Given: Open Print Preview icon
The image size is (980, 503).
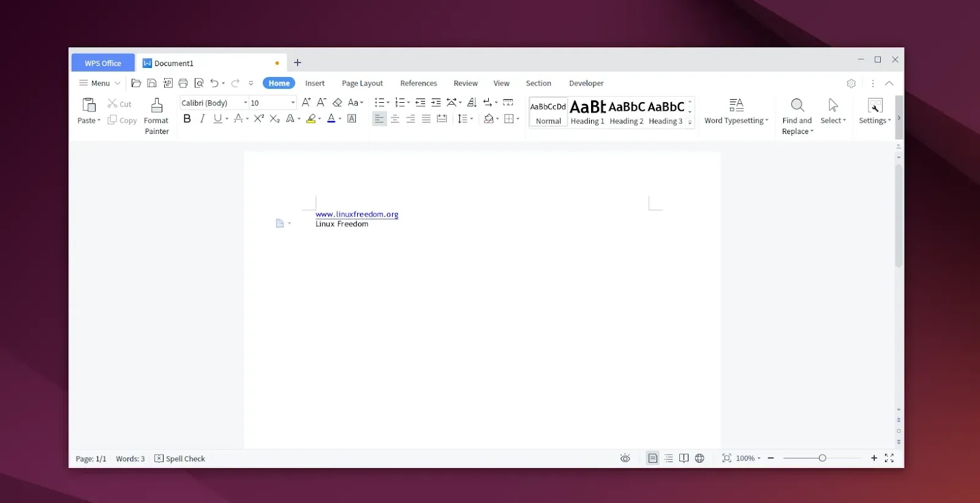Looking at the screenshot, I should tap(199, 83).
